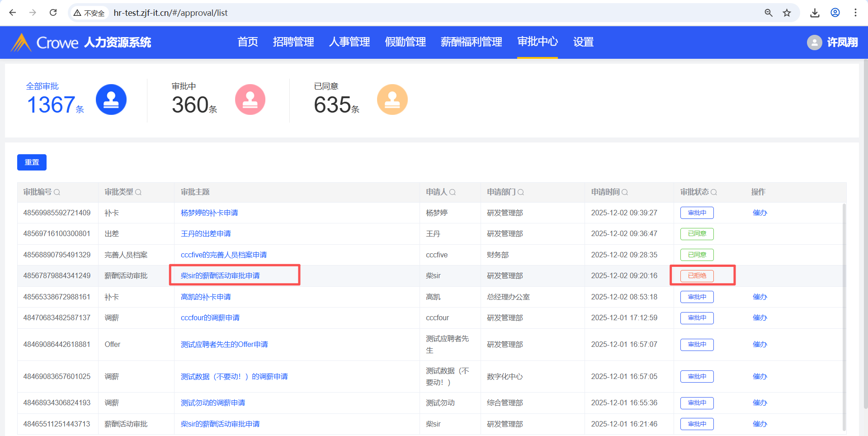Select approval number 48567879884341249

(57, 276)
